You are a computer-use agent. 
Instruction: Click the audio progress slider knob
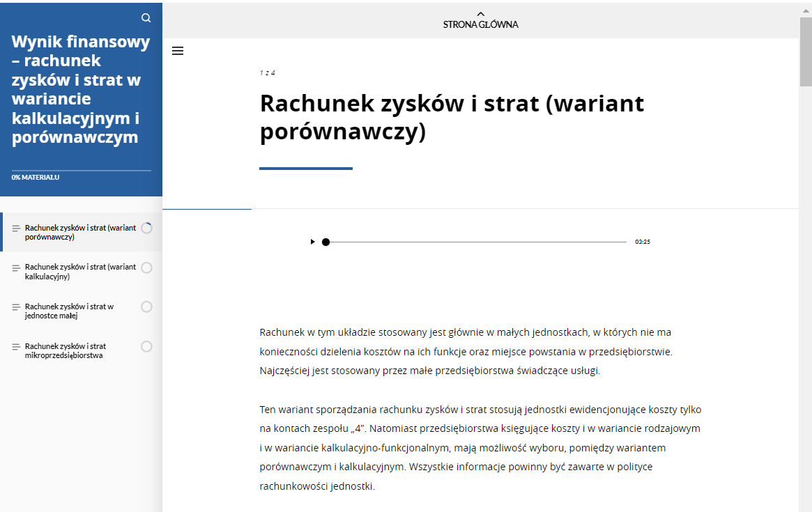point(325,242)
